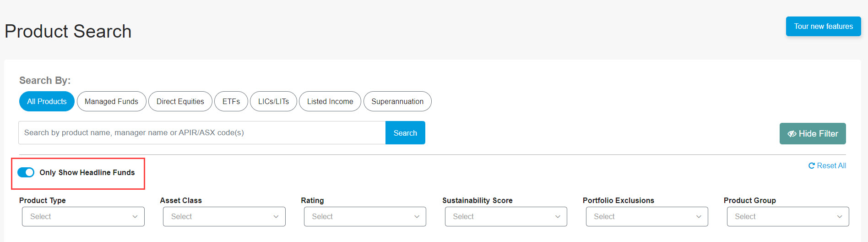Open the Rating dropdown

click(365, 216)
